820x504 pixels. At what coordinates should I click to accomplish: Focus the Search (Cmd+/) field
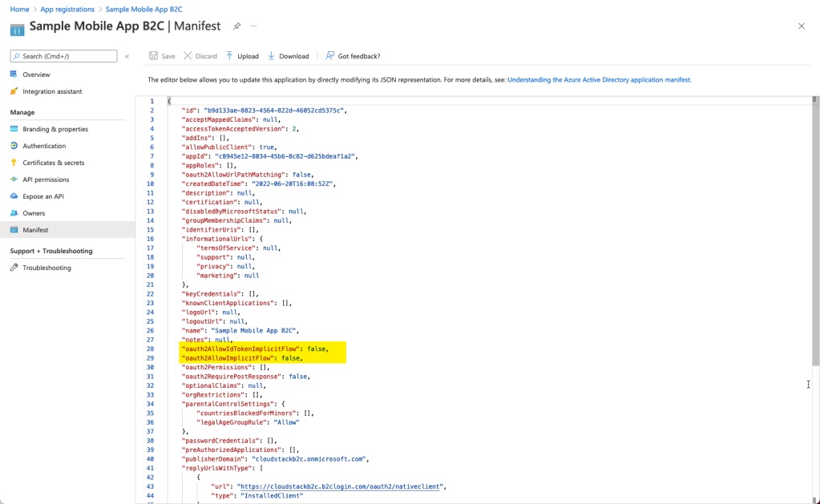click(64, 56)
